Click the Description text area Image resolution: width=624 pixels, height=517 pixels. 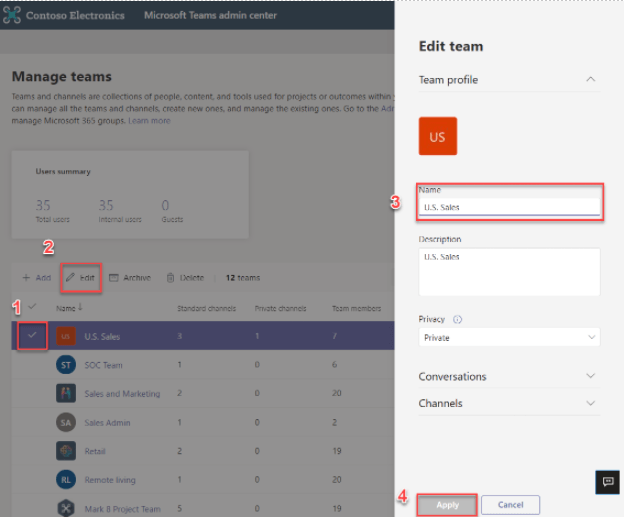coord(509,272)
